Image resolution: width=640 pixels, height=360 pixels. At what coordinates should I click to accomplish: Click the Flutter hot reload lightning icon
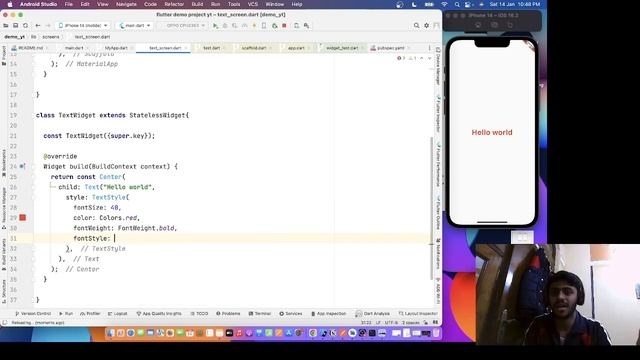(254, 25)
